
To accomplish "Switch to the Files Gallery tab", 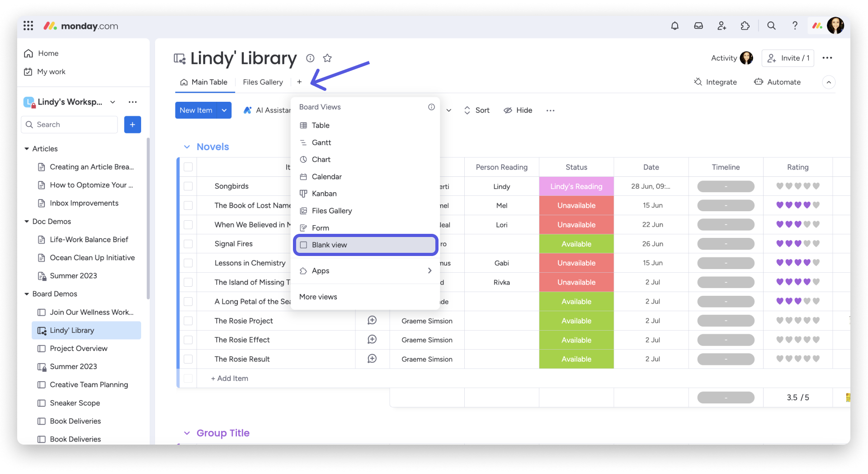I will tap(263, 82).
